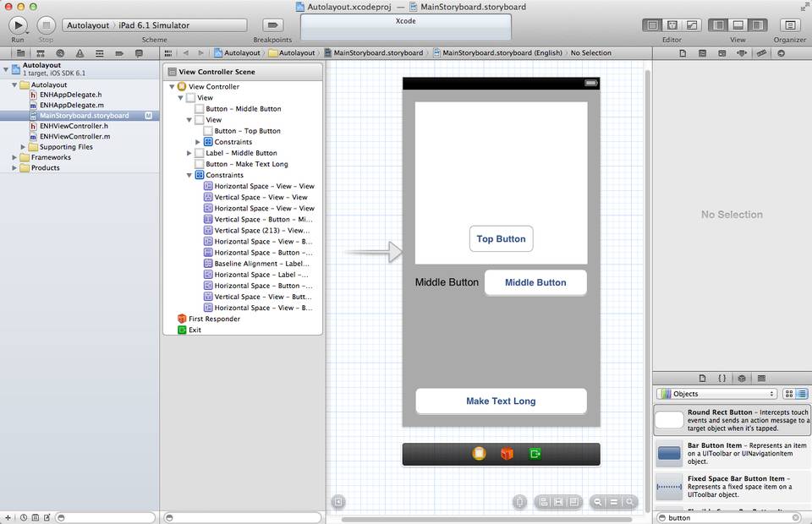Show the Debug area
This screenshot has width=812, height=524.
(738, 25)
